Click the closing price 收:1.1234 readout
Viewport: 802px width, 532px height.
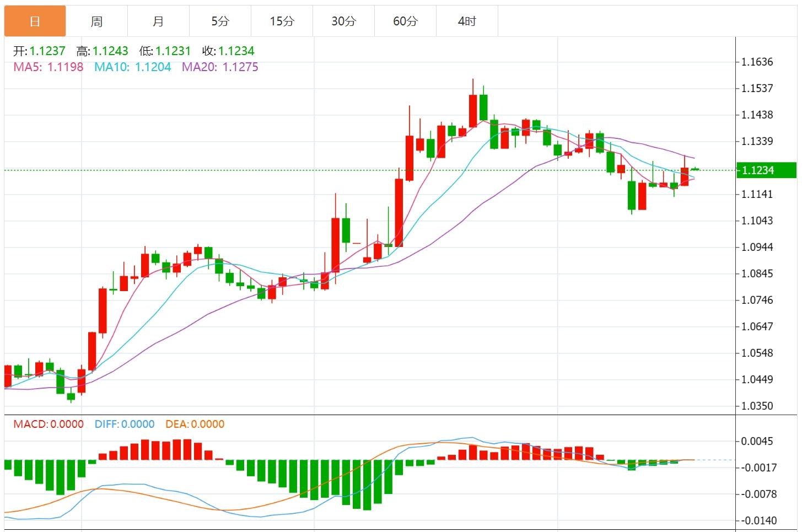(x=228, y=51)
